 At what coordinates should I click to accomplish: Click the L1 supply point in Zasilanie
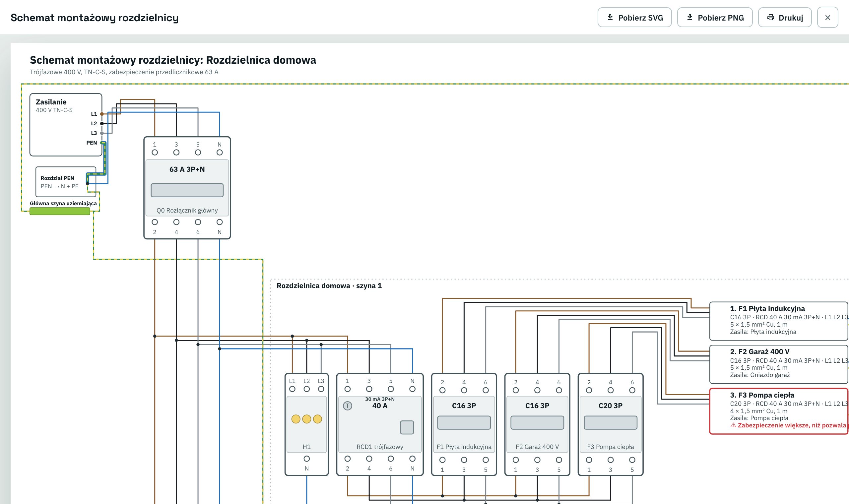[102, 114]
